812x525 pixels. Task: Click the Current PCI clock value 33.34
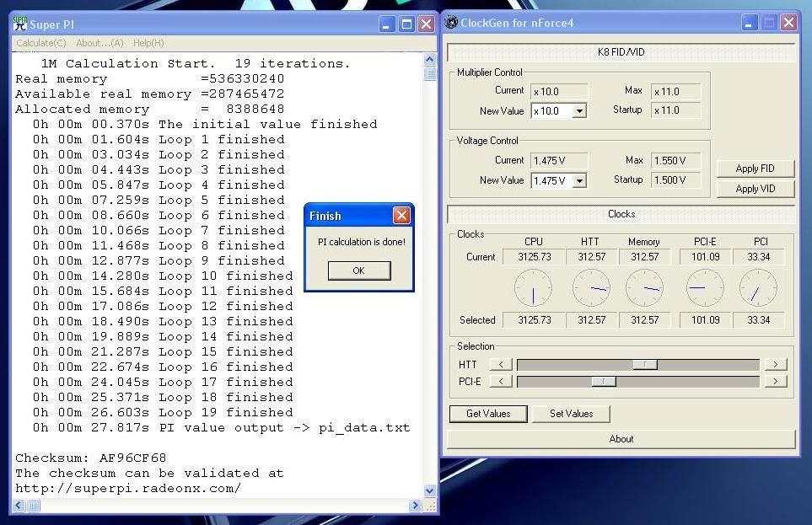tap(759, 257)
